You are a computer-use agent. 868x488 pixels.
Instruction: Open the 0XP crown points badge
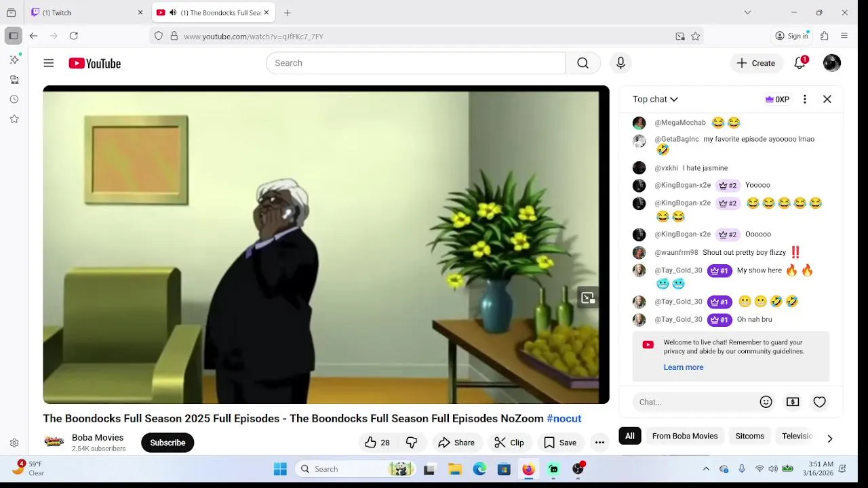(x=777, y=99)
